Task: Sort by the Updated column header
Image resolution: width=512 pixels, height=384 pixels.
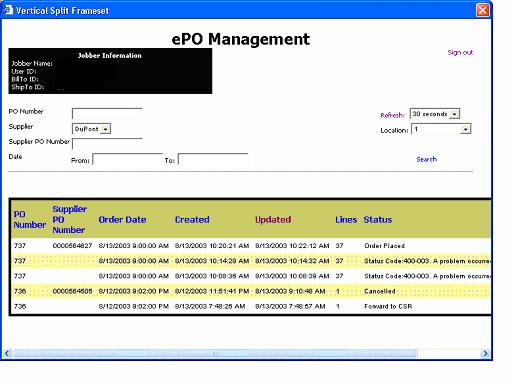Action: pyautogui.click(x=273, y=220)
